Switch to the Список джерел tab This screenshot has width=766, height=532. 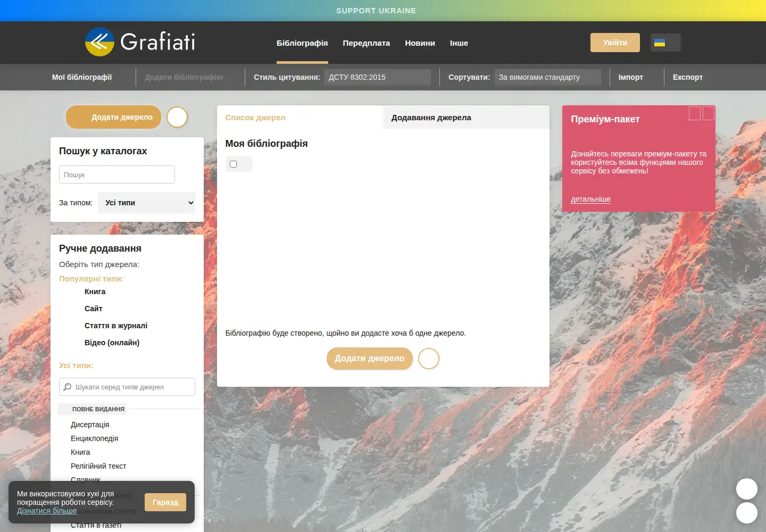point(300,117)
